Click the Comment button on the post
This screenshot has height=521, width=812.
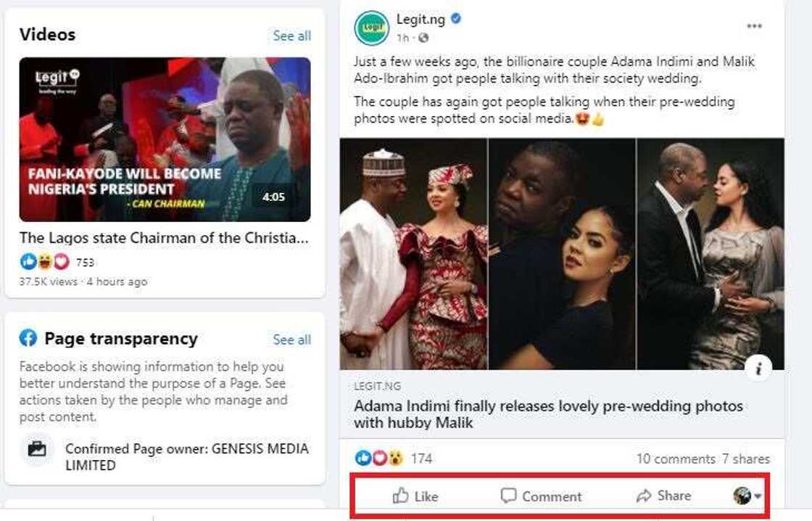542,496
